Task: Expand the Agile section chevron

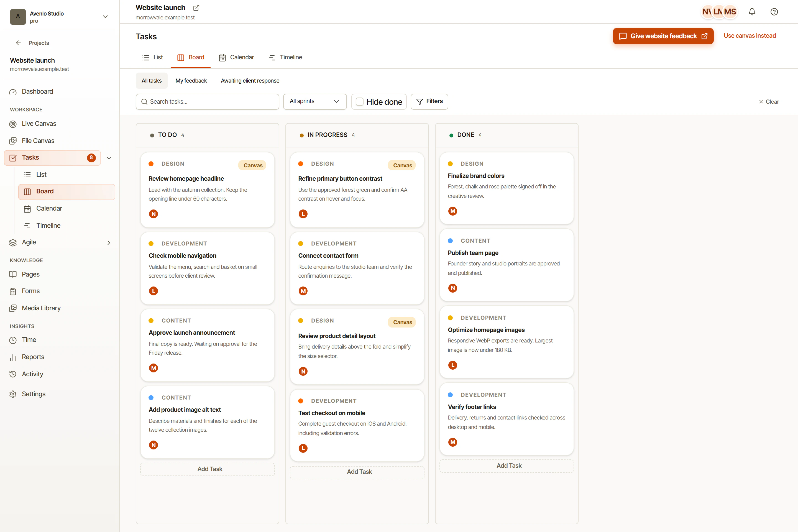Action: point(109,243)
